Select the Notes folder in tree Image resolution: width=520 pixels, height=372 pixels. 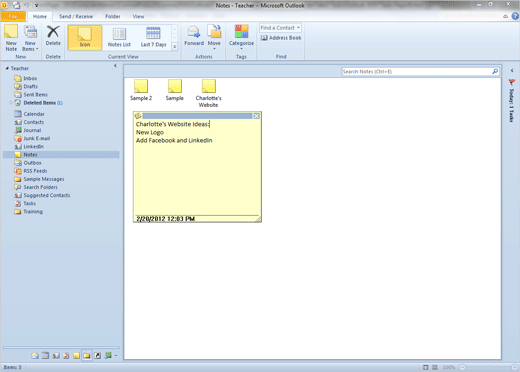61,155
